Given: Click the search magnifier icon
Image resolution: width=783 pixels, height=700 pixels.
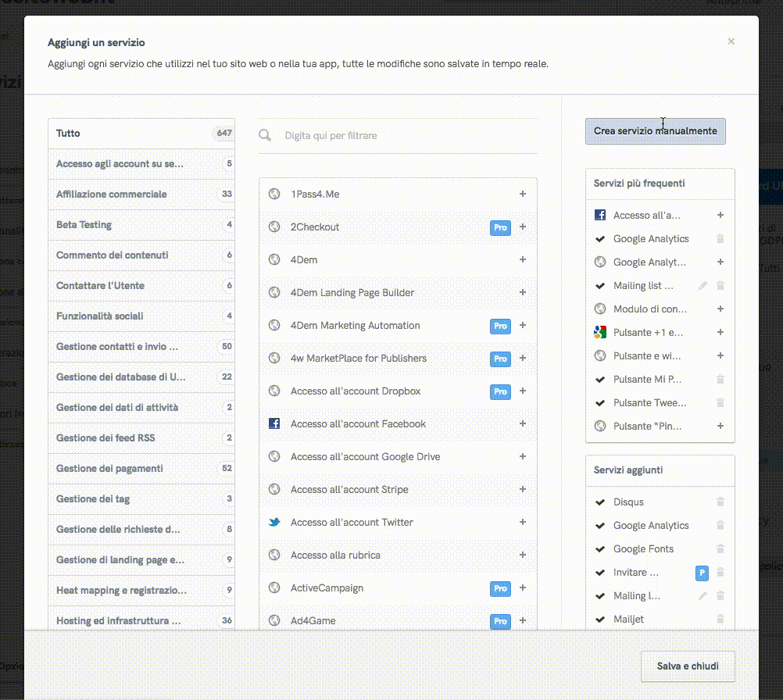Looking at the screenshot, I should (x=266, y=136).
